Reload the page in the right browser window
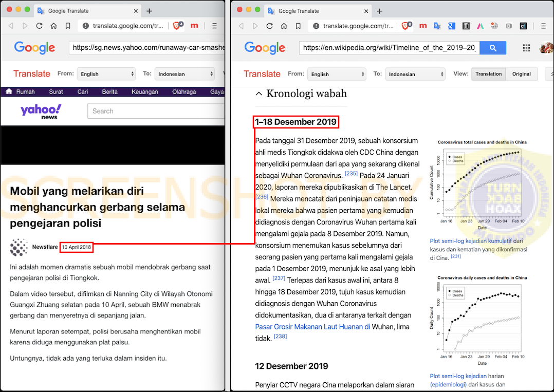 pos(270,26)
